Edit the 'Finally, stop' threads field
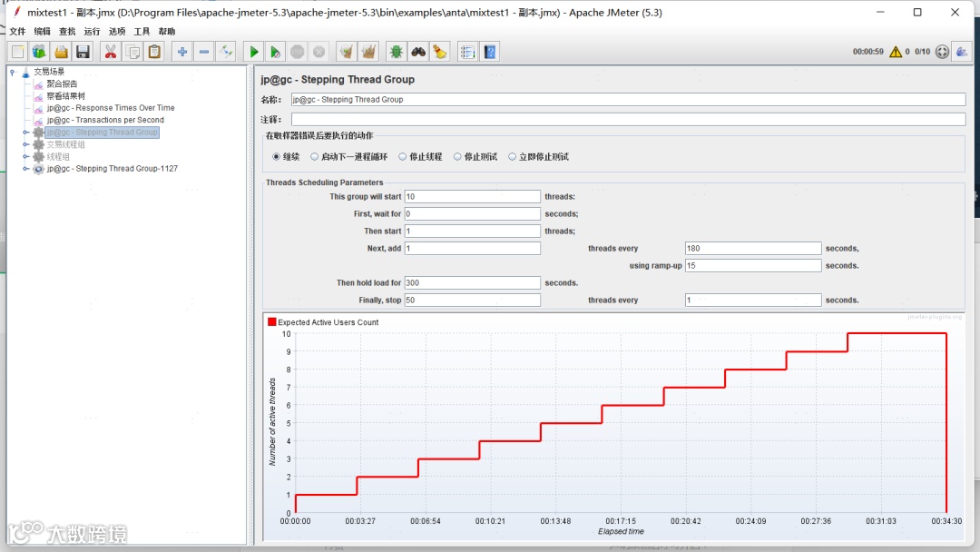This screenshot has width=980, height=552. click(473, 301)
